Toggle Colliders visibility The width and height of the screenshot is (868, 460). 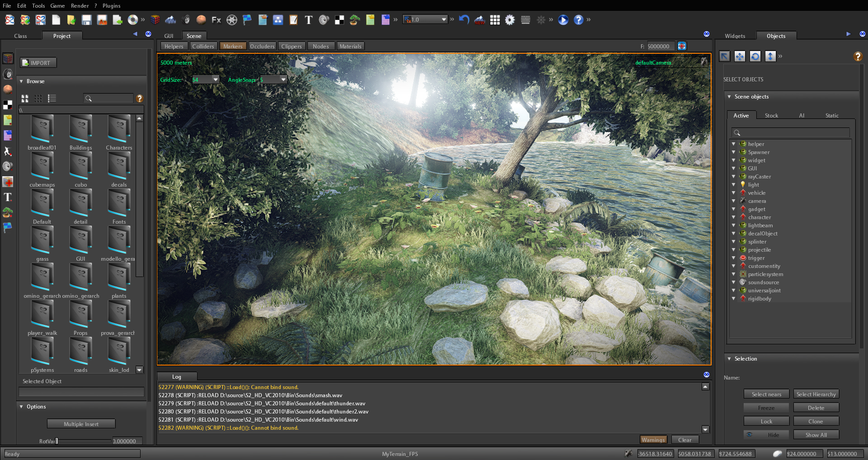(x=203, y=46)
